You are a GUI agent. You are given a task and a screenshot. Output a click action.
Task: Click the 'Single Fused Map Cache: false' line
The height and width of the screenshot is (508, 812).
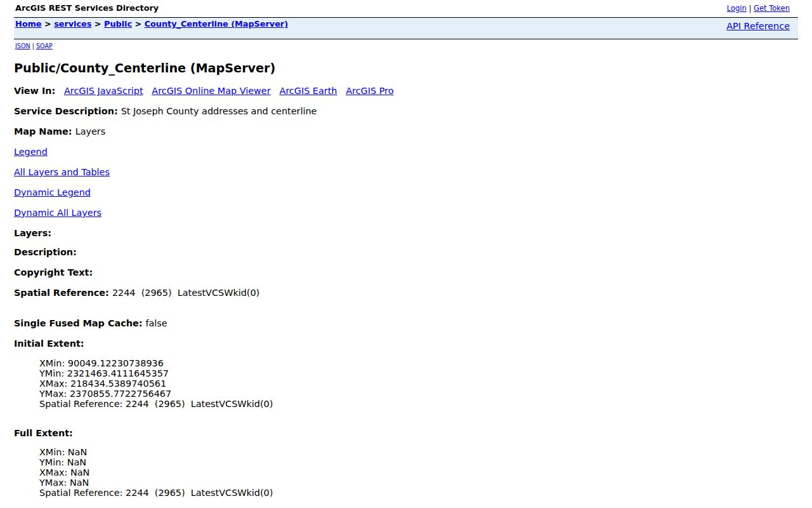[x=91, y=323]
